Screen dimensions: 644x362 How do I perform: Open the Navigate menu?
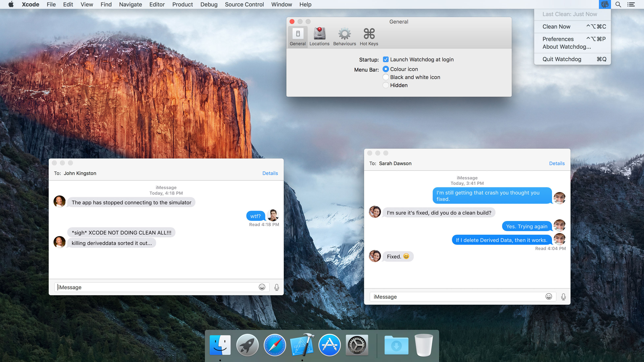coord(130,4)
